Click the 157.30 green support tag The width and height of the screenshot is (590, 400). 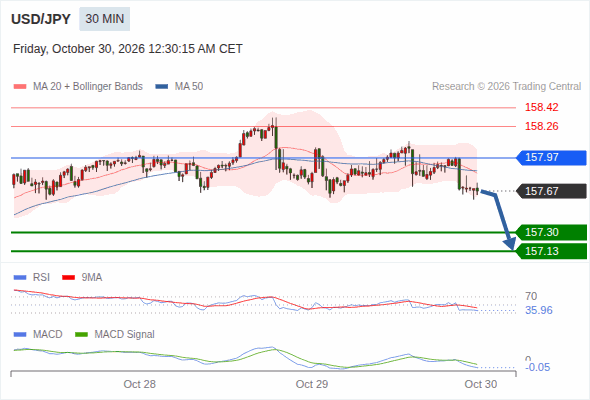551,232
